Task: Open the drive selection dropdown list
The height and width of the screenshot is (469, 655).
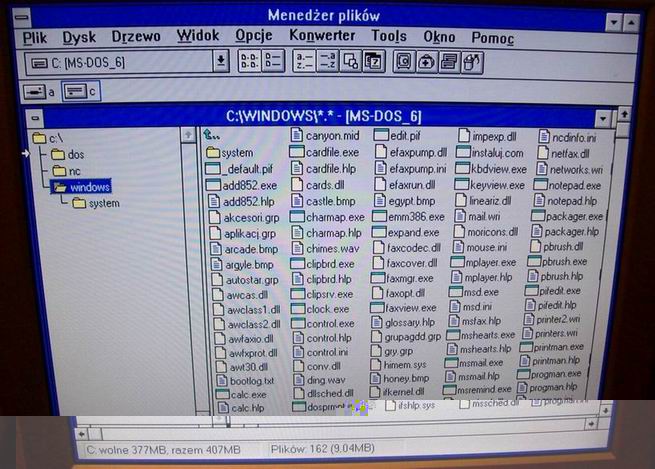Action: 221,62
